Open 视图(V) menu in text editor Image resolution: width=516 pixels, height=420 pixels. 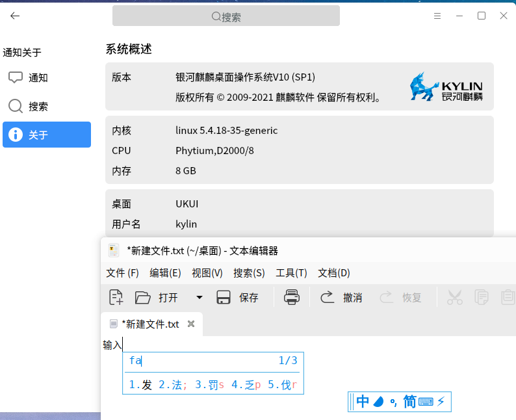point(207,273)
